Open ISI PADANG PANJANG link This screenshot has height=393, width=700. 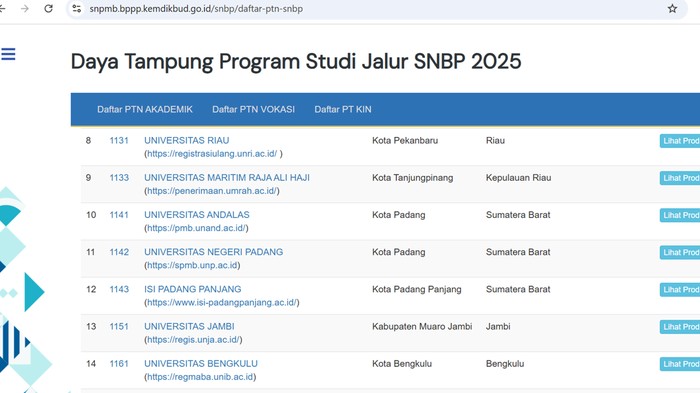[192, 289]
